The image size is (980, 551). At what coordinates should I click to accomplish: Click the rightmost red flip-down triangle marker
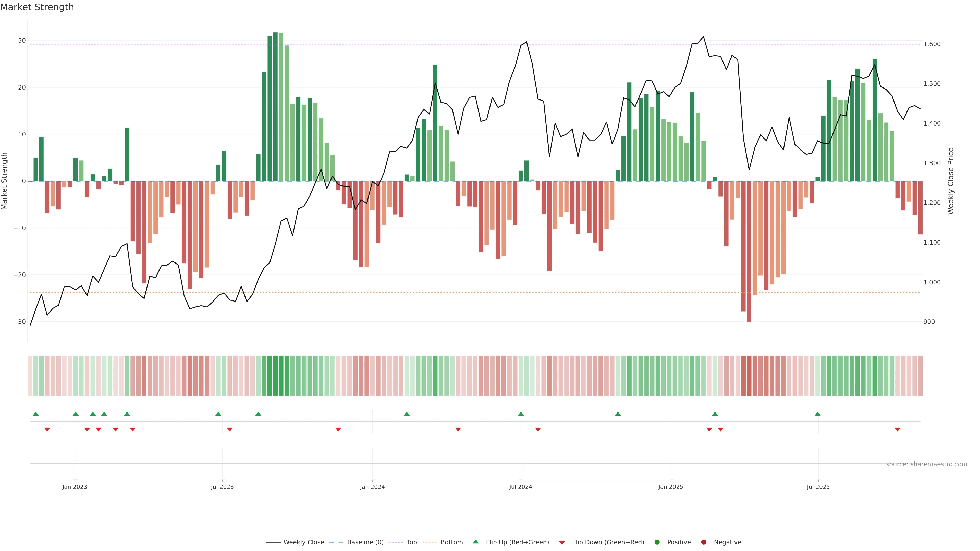pos(898,429)
